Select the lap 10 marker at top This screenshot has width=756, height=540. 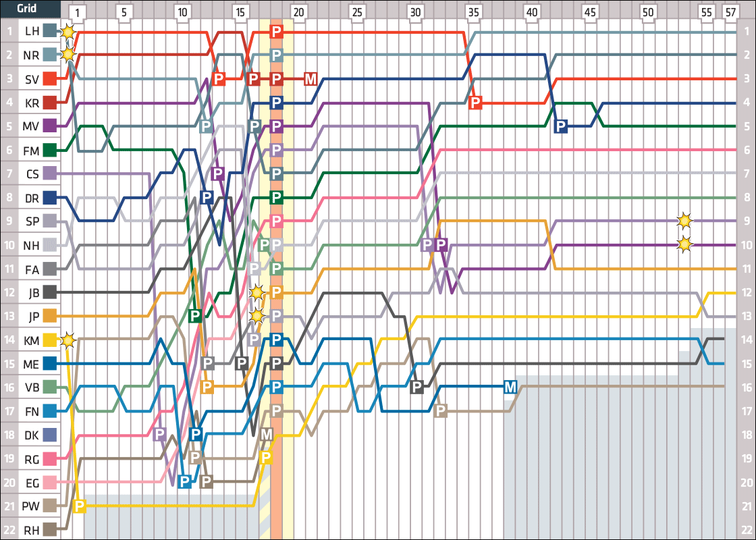[x=182, y=13]
